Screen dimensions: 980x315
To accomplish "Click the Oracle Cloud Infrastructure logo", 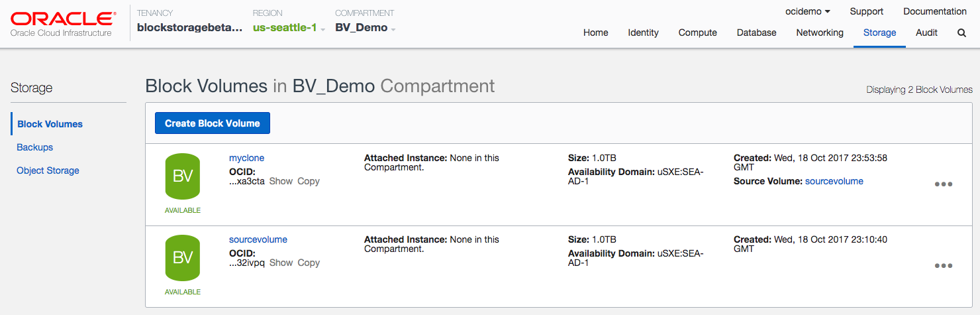I will [61, 23].
